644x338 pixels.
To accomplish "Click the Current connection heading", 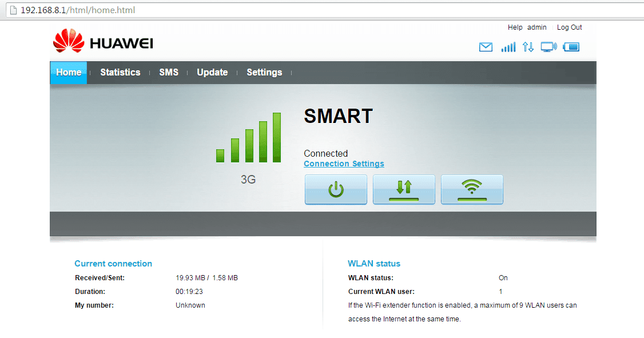I will 113,264.
